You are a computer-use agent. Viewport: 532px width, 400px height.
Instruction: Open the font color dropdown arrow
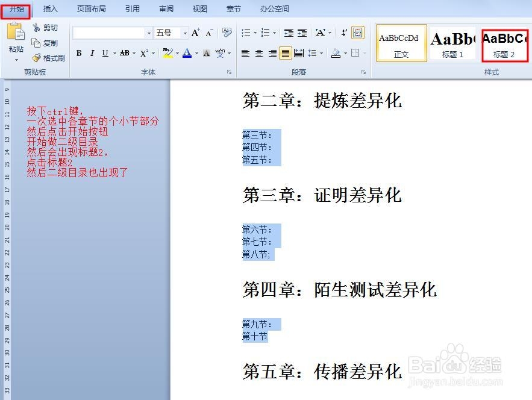pos(195,53)
